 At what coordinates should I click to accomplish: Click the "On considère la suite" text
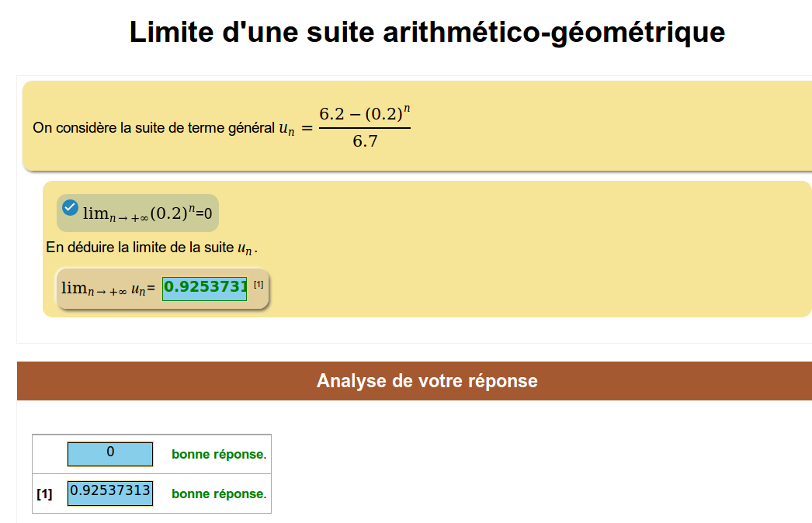[153, 128]
